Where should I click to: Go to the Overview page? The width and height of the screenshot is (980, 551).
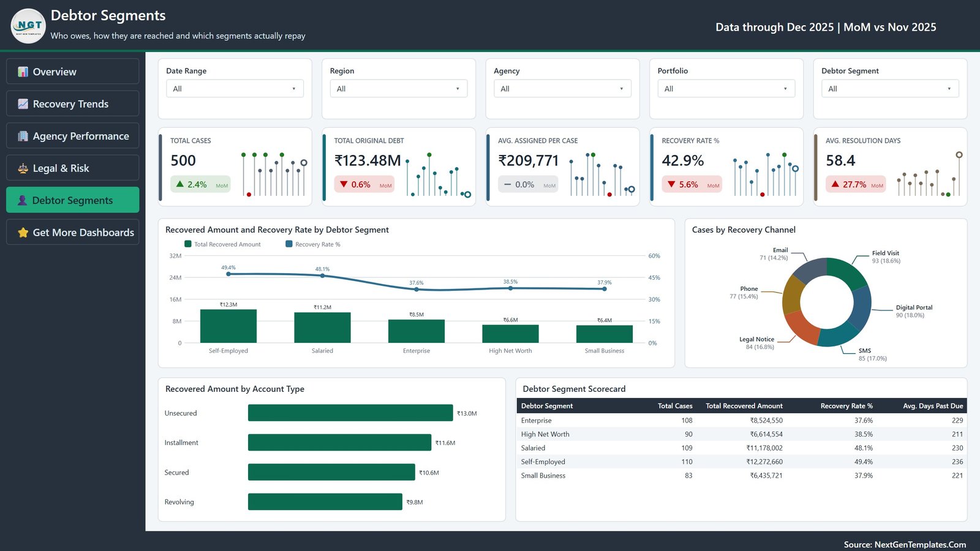(73, 72)
